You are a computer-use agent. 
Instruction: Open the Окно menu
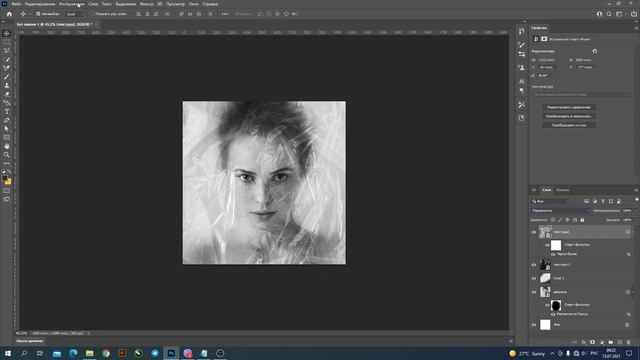coord(193,4)
